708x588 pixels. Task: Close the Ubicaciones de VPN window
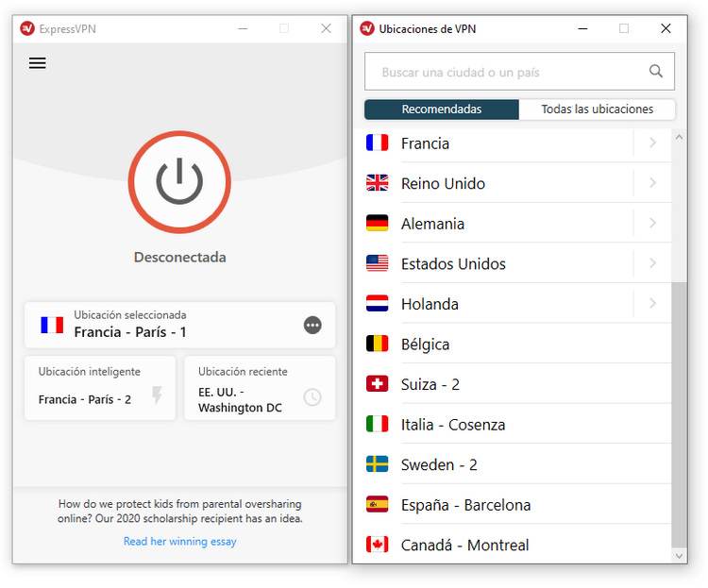(666, 28)
